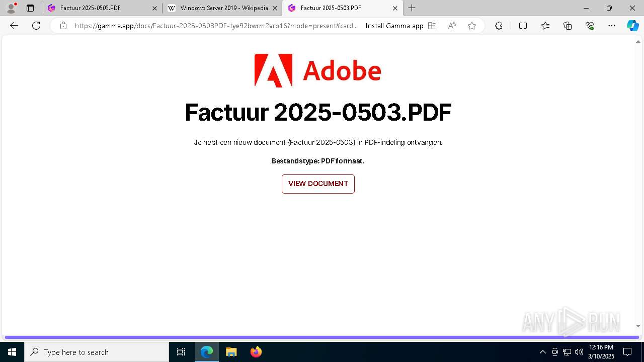
Task: Open the Copilot sidebar
Action: pyautogui.click(x=632, y=26)
